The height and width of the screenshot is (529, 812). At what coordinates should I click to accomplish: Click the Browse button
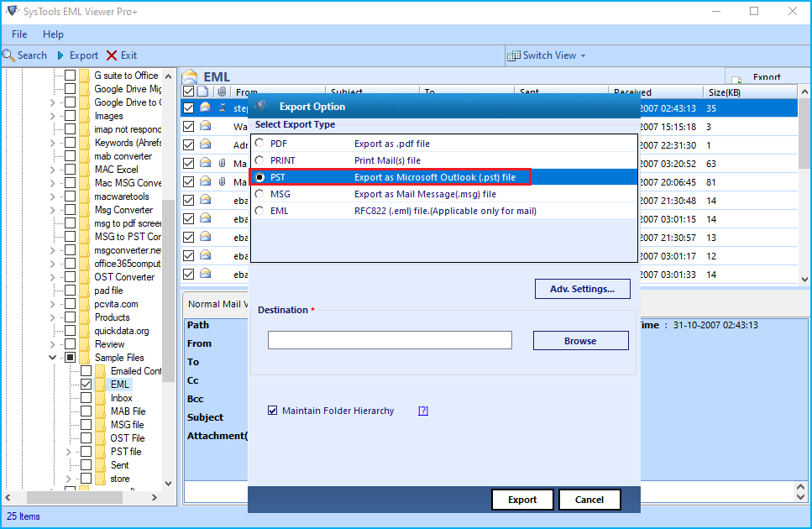(x=580, y=341)
